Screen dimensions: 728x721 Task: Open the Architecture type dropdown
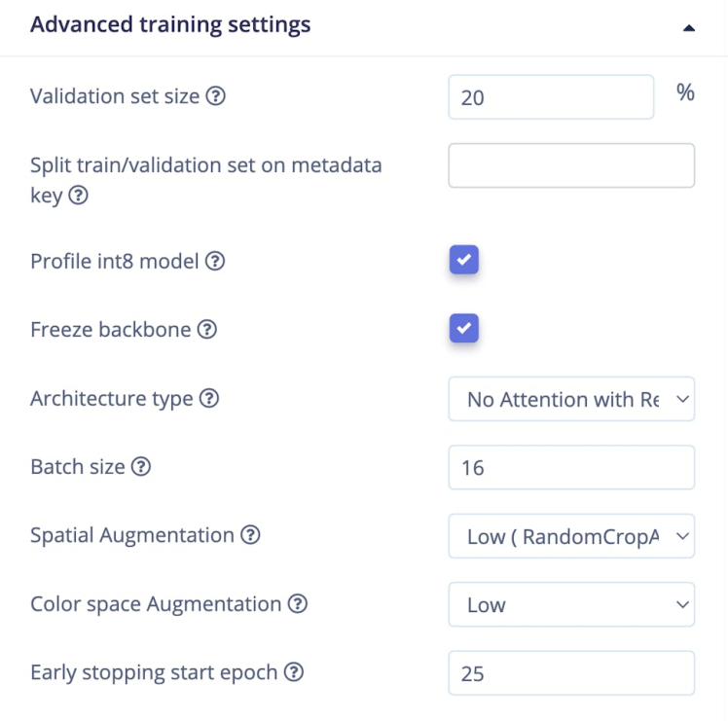(571, 399)
